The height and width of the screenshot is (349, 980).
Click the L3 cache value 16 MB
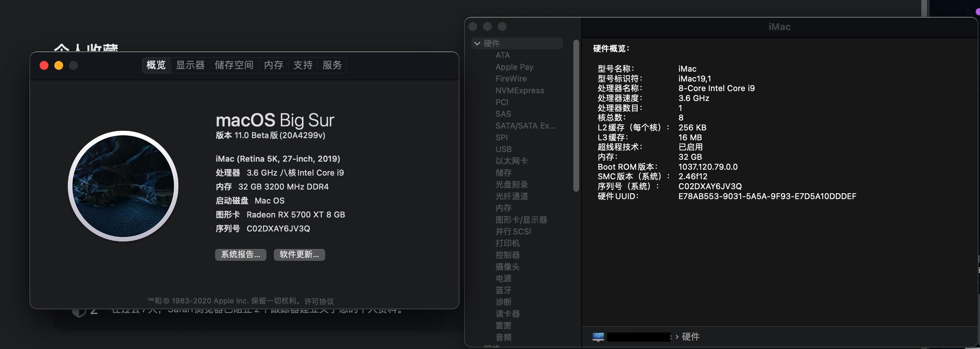(690, 137)
